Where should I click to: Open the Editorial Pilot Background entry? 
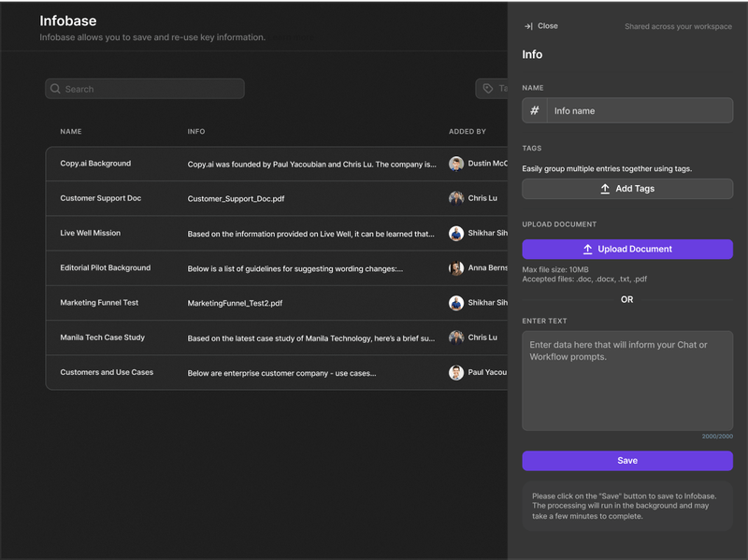[x=234, y=267]
